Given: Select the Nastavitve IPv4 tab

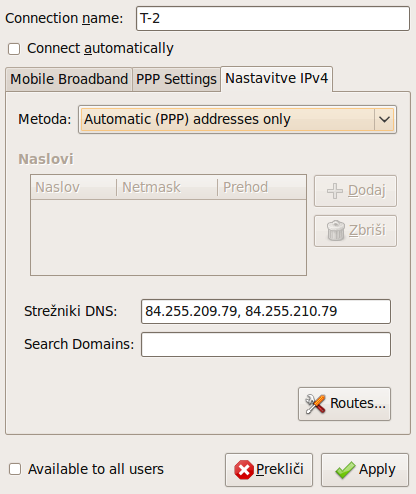Looking at the screenshot, I should coord(277,79).
